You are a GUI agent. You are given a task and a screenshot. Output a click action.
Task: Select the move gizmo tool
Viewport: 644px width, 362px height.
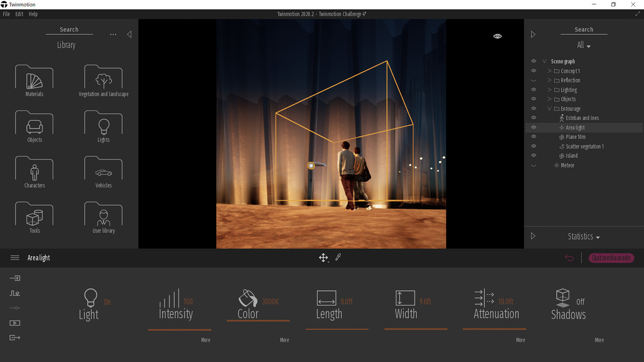(x=323, y=258)
